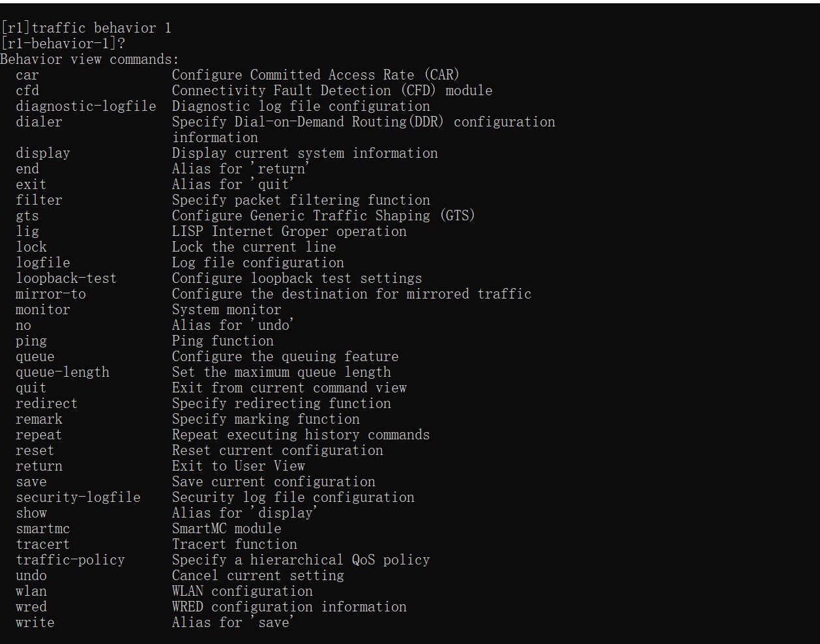Select the 'diagnostic-logfile' command text
820x644 pixels.
(86, 106)
